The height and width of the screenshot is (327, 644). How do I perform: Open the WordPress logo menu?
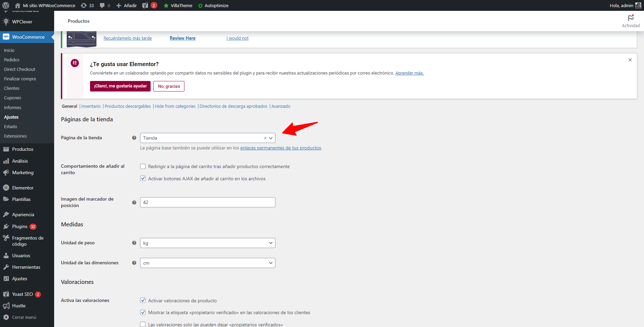click(x=6, y=5)
